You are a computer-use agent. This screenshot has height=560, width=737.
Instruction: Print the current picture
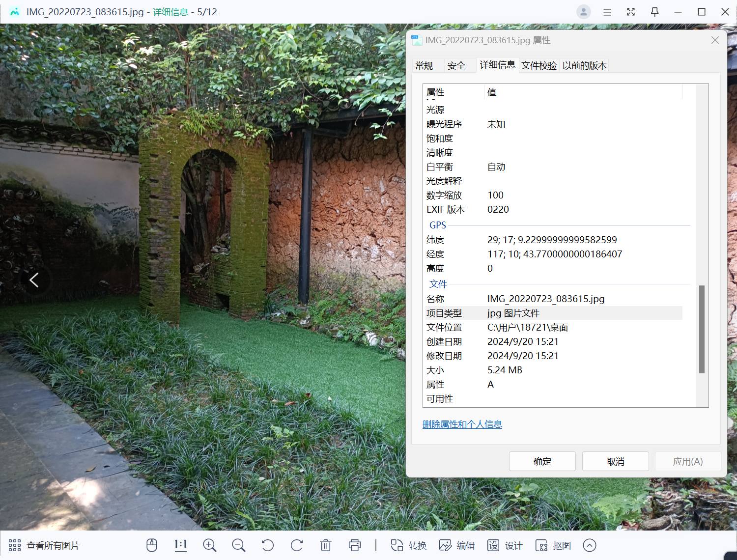coord(355,545)
